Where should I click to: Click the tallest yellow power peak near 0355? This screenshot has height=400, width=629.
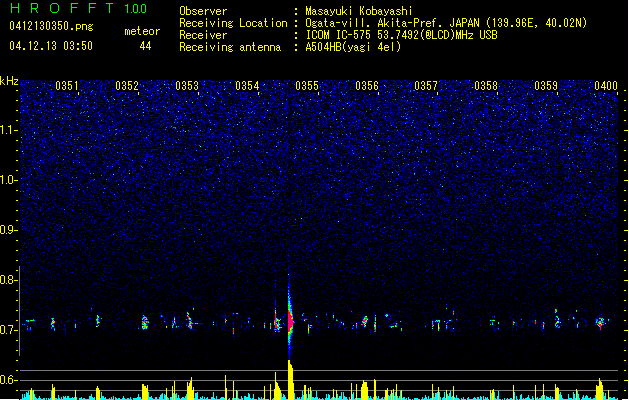[290, 379]
